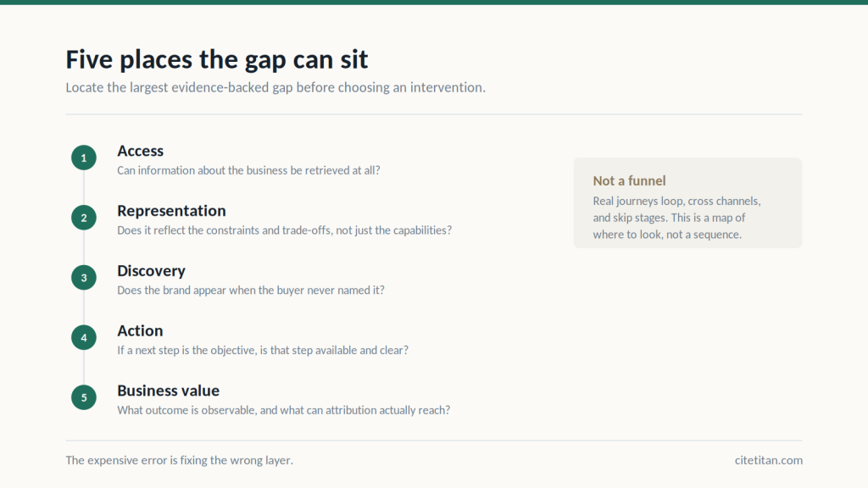
Task: Select the callout text "Real journeys loop, cross channels"
Action: (676, 218)
